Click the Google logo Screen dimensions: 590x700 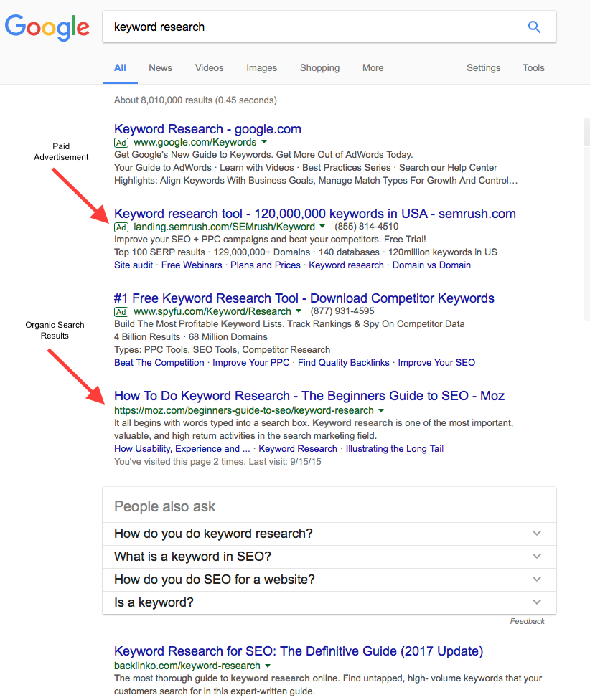click(x=47, y=27)
